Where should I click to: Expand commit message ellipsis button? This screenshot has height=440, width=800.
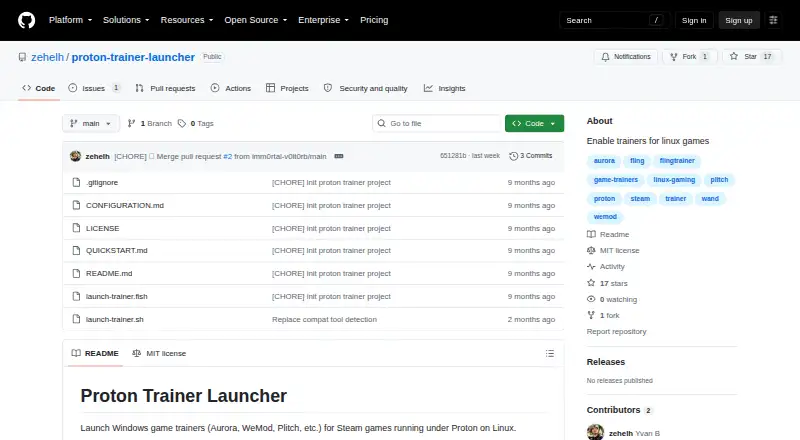(x=339, y=156)
